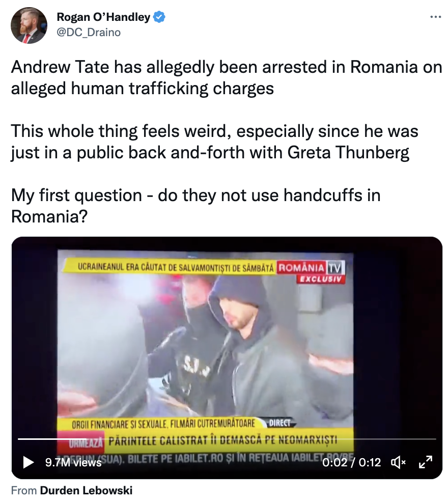The width and height of the screenshot is (448, 503).
Task: Click the tweet text about Andrew Tate
Action: click(x=227, y=77)
